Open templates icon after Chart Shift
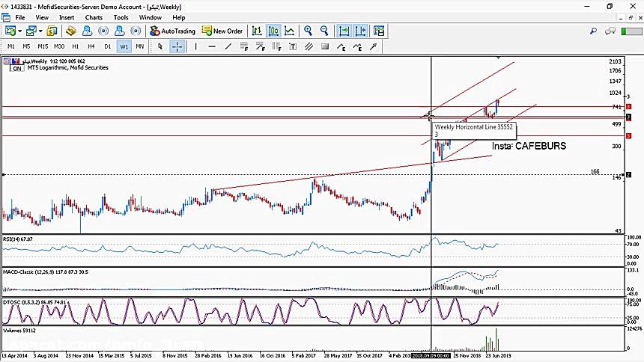Screen dimensions: 644x362 coord(379,31)
